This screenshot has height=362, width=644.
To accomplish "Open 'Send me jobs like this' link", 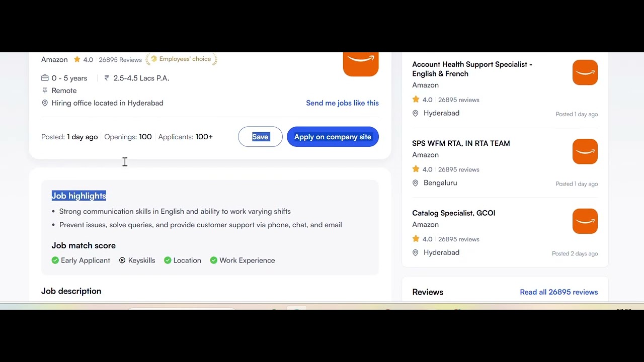I will tap(342, 103).
